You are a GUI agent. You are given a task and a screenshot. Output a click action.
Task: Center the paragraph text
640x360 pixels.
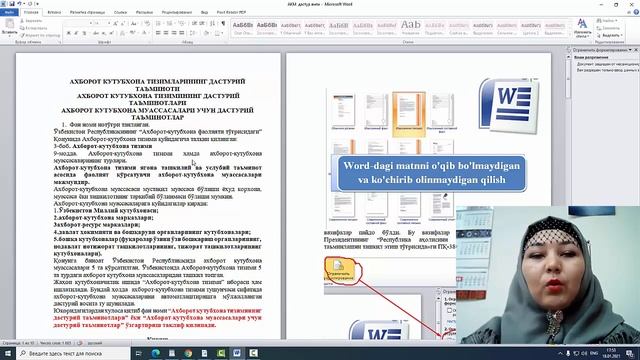pyautogui.click(x=166, y=33)
